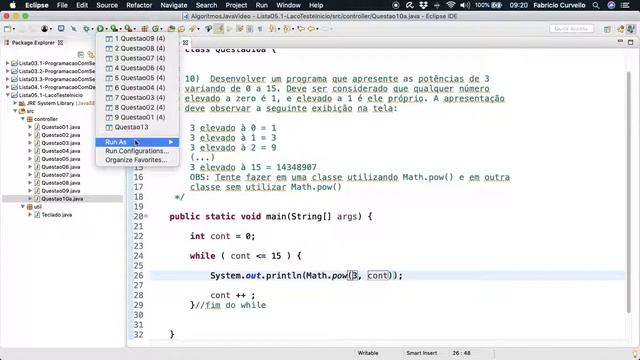Click the user profile circle icon

pos(44,29)
